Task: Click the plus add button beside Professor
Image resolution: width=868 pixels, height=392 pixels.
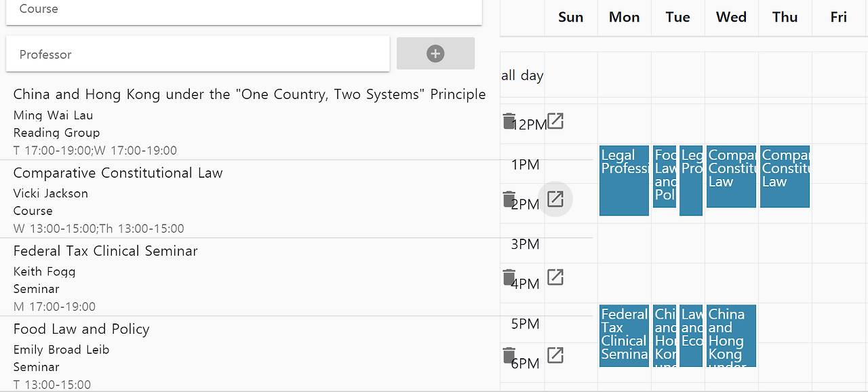Action: pos(435,54)
